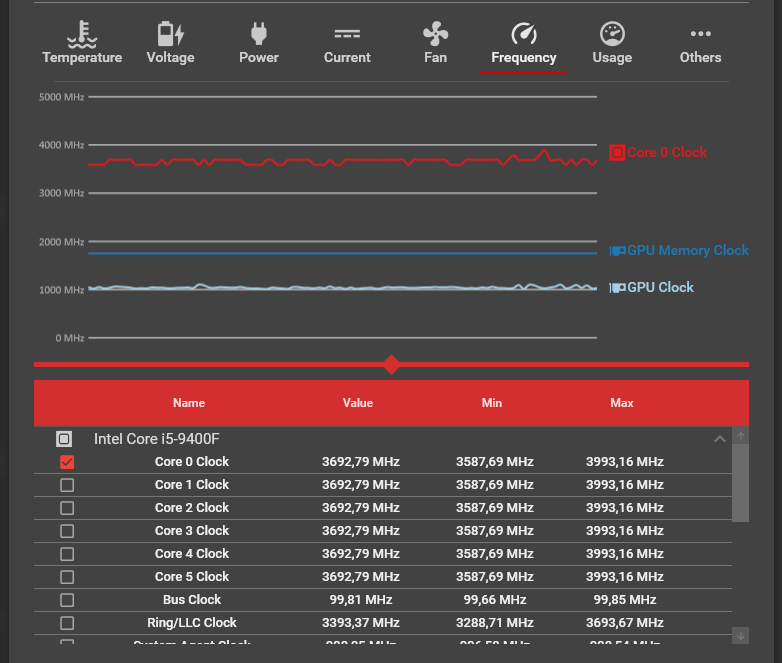Open the Fan icon
This screenshot has width=782, height=663.
pyautogui.click(x=435, y=34)
